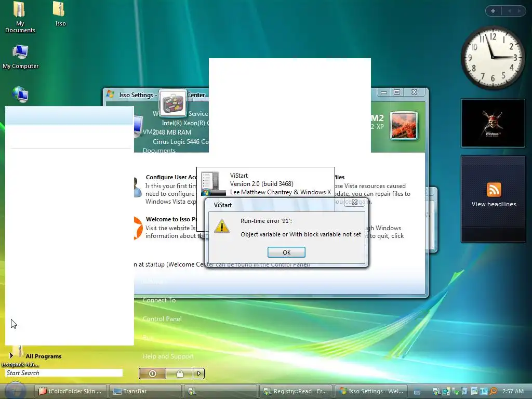Image resolution: width=532 pixels, height=399 pixels.
Task: Switch to Isso Settings taskbar button
Action: click(x=371, y=391)
